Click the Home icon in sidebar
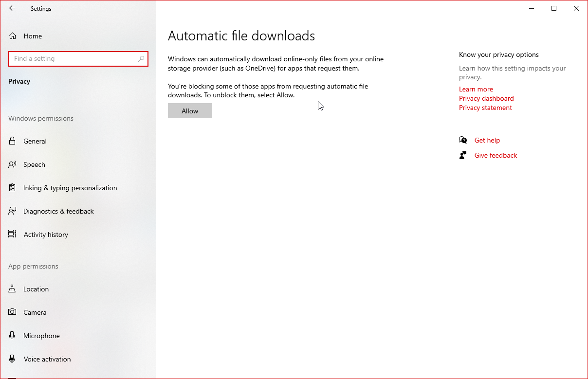The image size is (588, 379). point(12,36)
